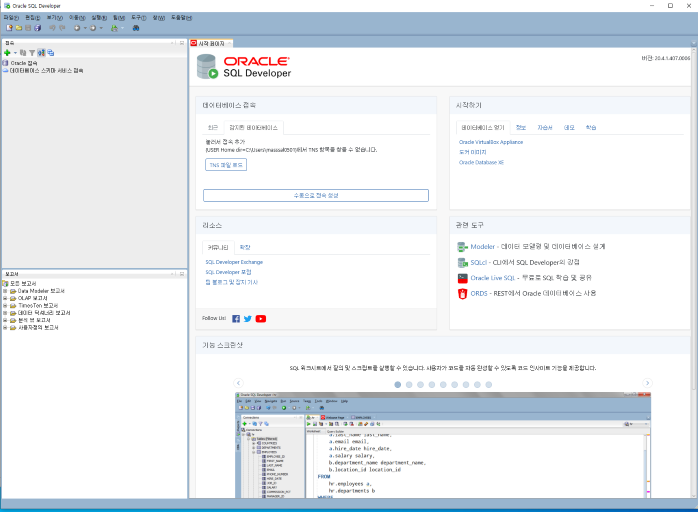
Task: Select the last carousel dot in feature screenshots
Action: pyautogui.click(x=488, y=385)
